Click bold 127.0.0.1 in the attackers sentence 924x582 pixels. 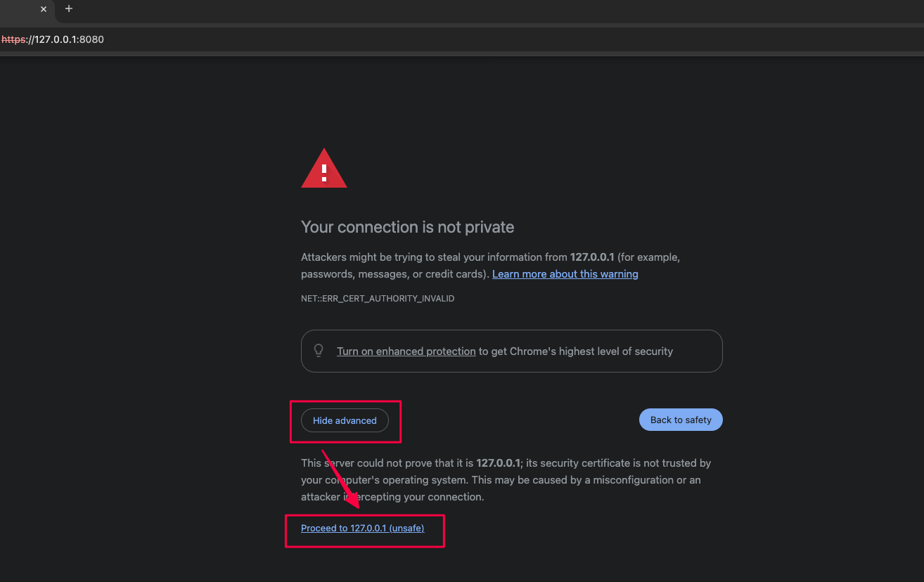(x=592, y=257)
